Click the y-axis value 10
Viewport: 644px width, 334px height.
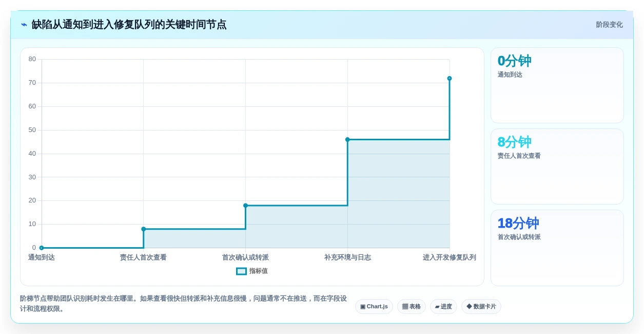[32, 224]
